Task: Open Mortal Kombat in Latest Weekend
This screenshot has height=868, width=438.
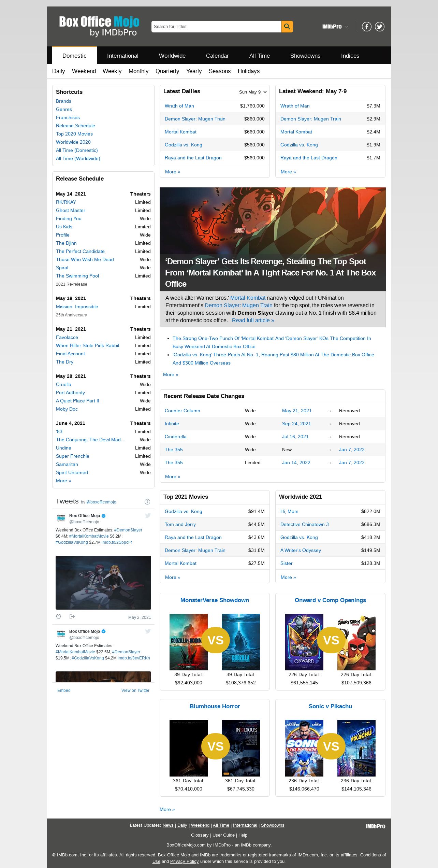Action: [x=296, y=132]
